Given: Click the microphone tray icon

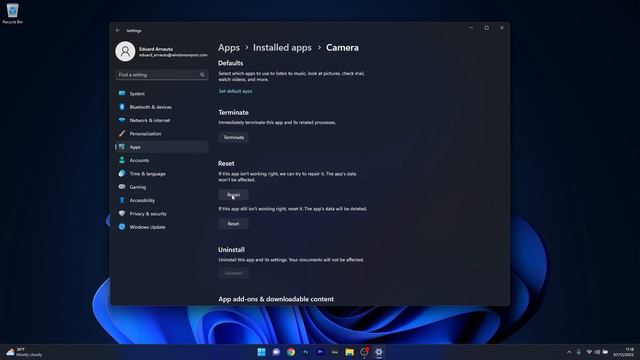Looking at the screenshot, I should (x=578, y=352).
